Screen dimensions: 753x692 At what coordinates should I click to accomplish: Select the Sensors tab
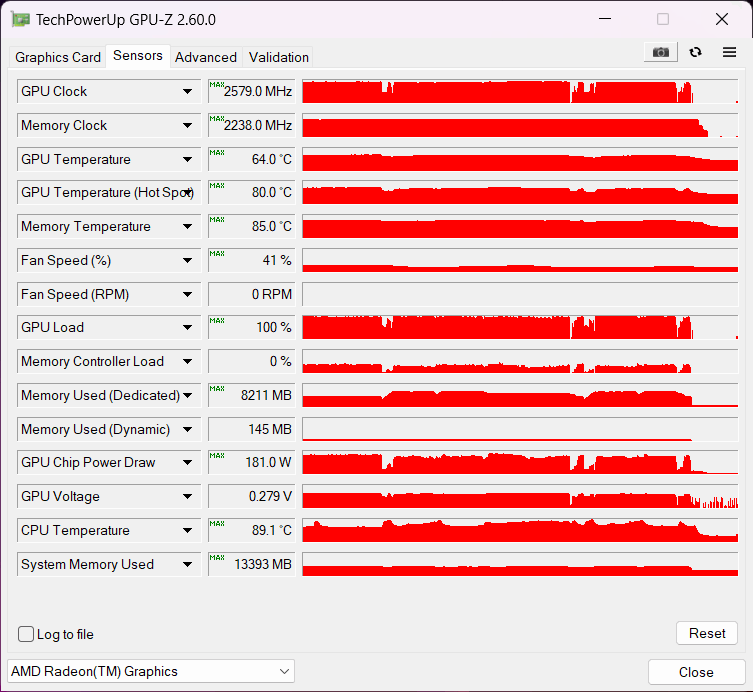(138, 56)
